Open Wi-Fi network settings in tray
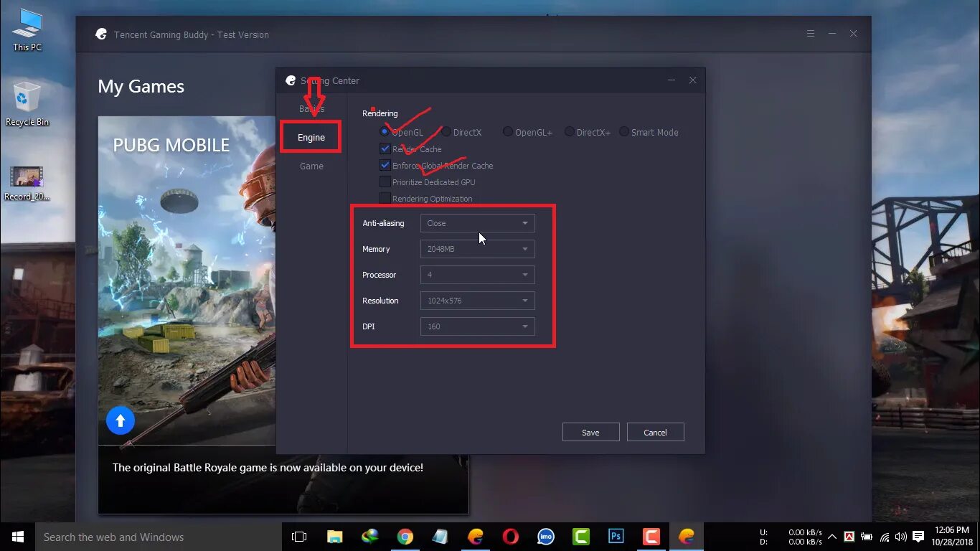The width and height of the screenshot is (980, 551). pos(884,537)
